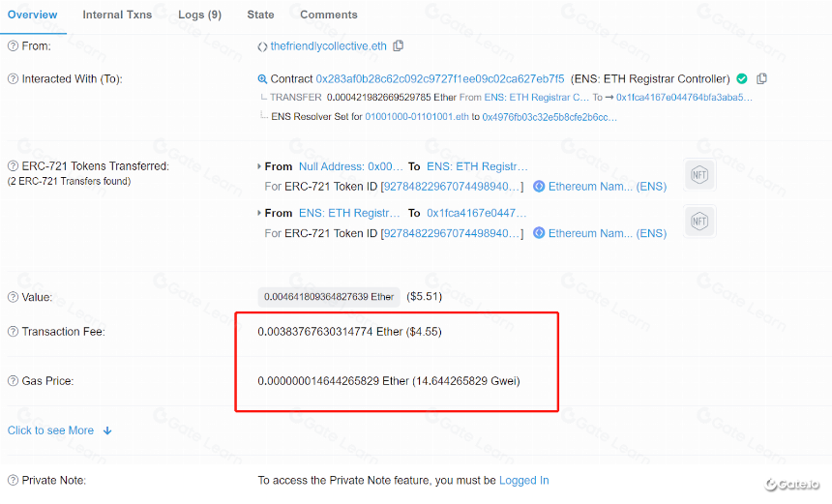Open Null Address: 0x00… link
This screenshot has height=504, width=832.
(x=351, y=166)
